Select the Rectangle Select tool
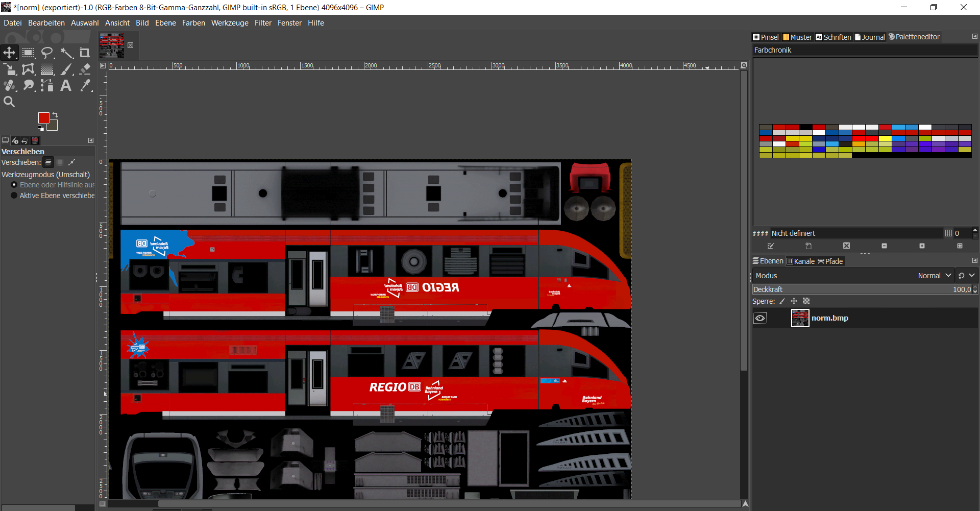Viewport: 980px width, 511px height. coord(29,53)
